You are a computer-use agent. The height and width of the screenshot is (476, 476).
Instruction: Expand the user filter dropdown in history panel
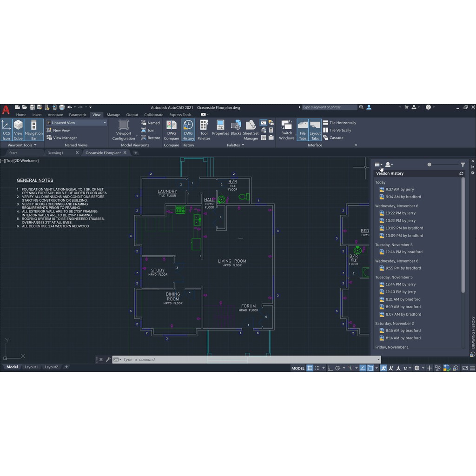coord(389,165)
